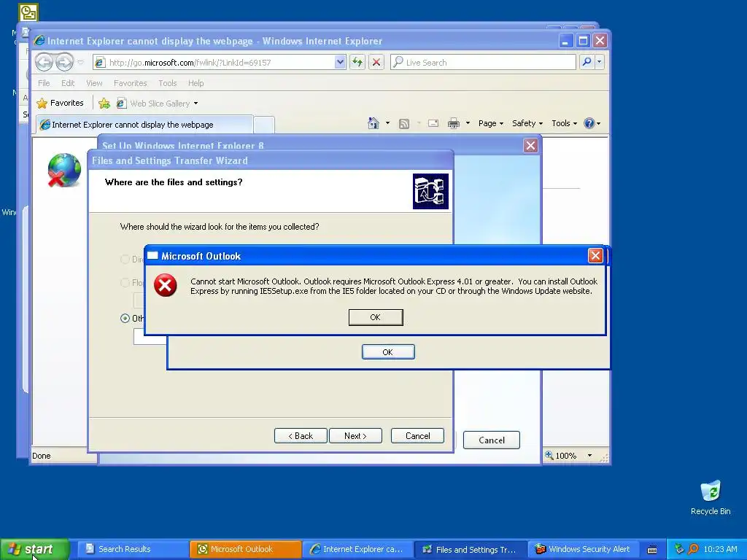Close the Set Up Windows Internet Explorer 8 window
The width and height of the screenshot is (747, 560).
[530, 145]
